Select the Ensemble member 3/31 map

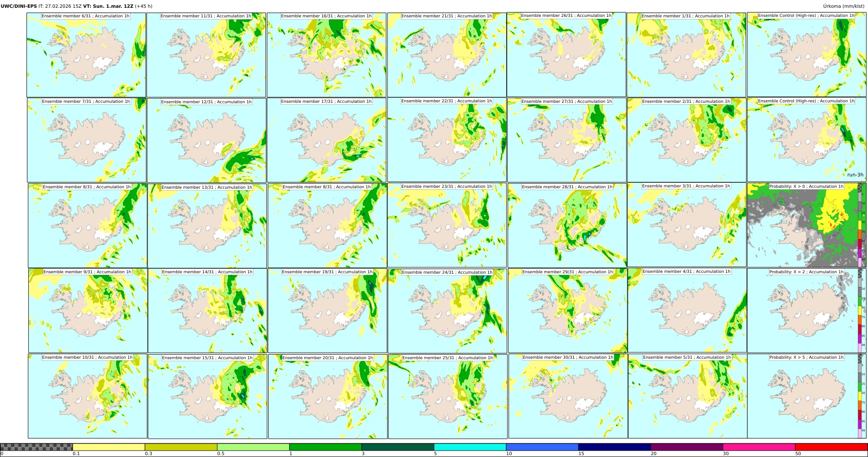pyautogui.click(x=687, y=225)
